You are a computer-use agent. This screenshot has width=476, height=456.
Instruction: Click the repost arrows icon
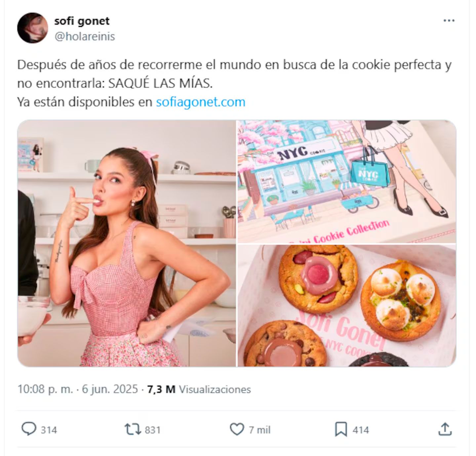click(x=133, y=430)
